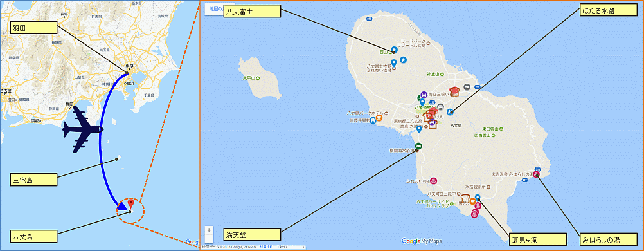Select the purple bed marker near 町立三根小
The image size is (644, 251).
pos(424,94)
